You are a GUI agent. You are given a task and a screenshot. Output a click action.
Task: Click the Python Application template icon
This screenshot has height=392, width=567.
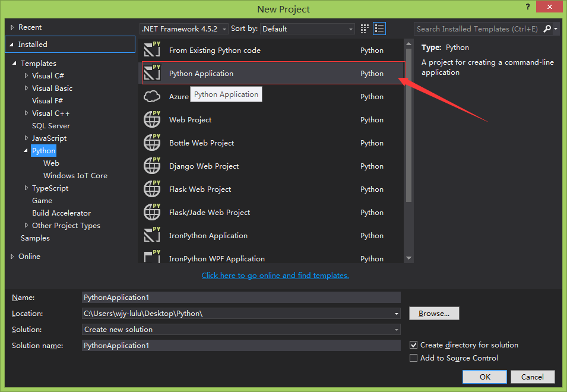pyautogui.click(x=152, y=72)
